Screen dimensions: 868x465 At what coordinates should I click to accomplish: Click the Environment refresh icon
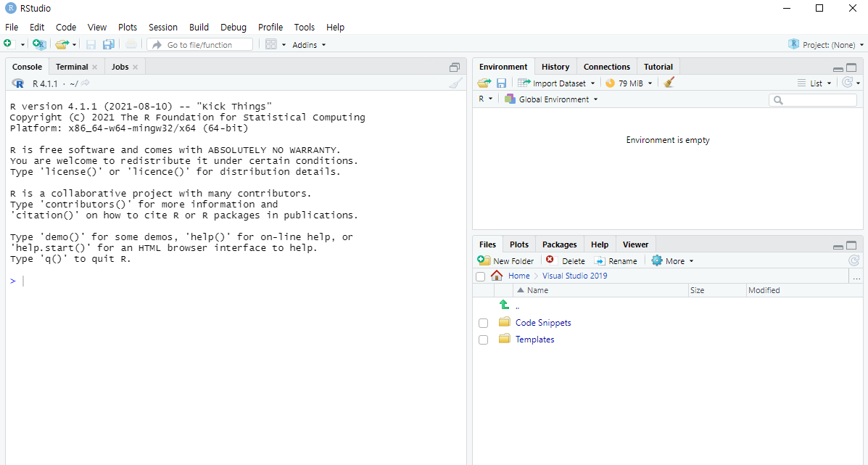pyautogui.click(x=847, y=83)
